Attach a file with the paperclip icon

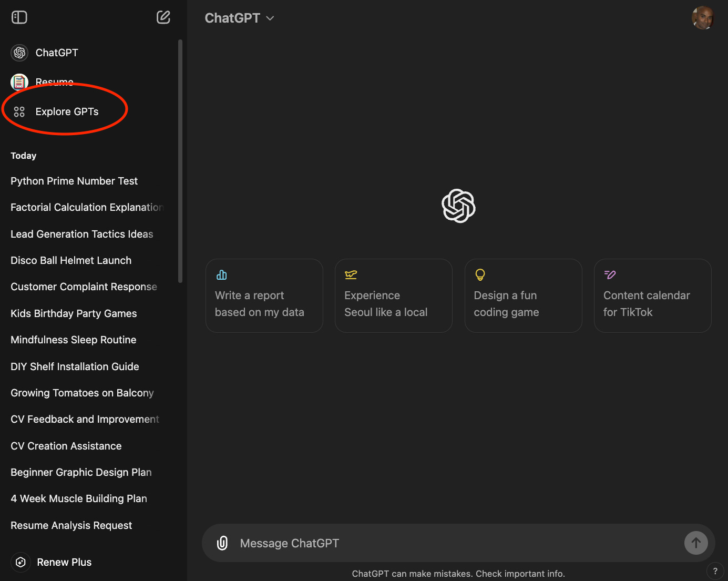(x=222, y=543)
